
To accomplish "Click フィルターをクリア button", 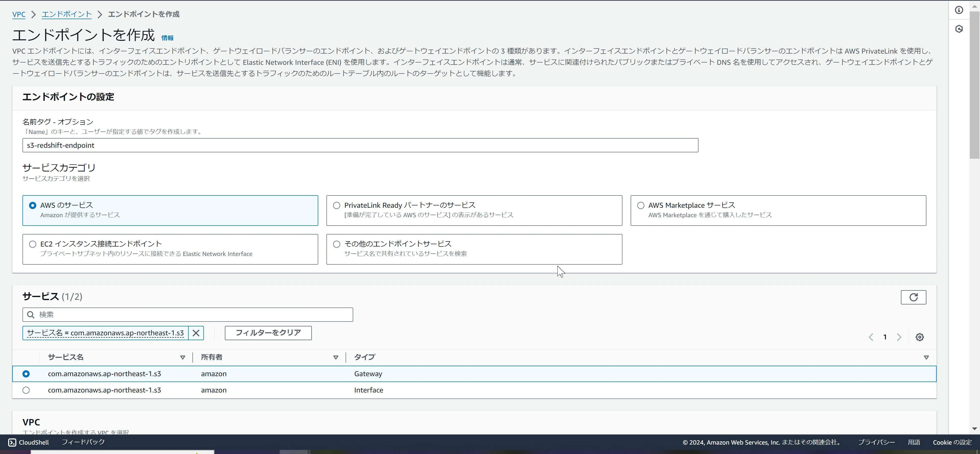I will [268, 333].
